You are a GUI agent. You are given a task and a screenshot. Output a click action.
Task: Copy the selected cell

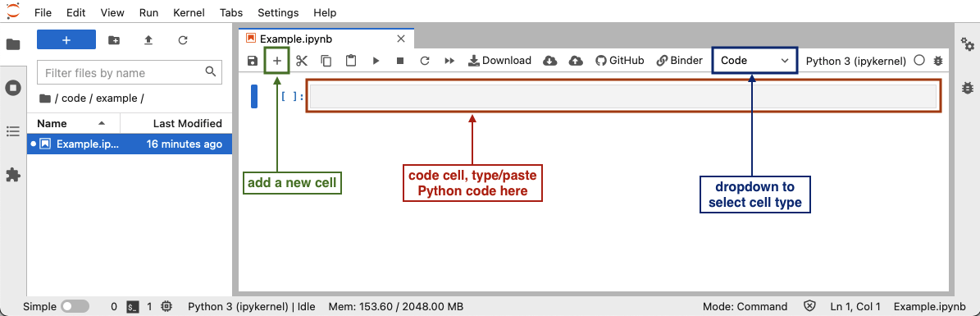coord(326,61)
